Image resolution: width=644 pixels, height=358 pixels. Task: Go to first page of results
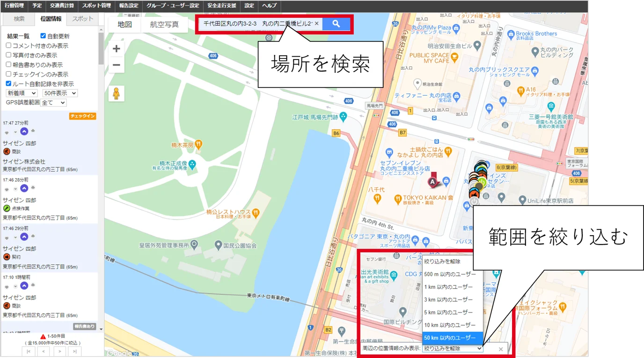[x=28, y=351]
